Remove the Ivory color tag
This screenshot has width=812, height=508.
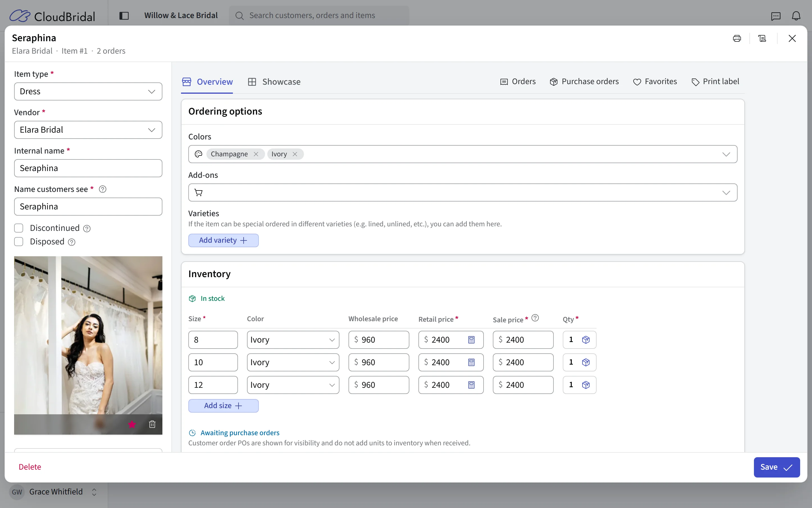(x=295, y=154)
